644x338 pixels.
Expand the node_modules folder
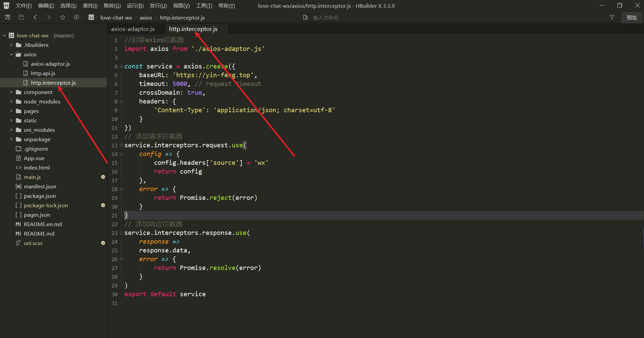[x=11, y=101]
